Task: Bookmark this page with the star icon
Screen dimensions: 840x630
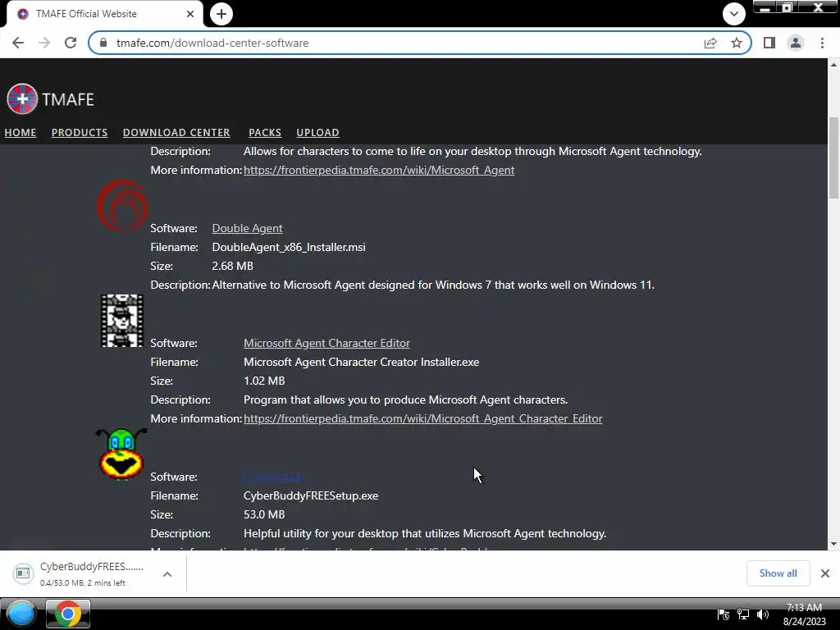Action: pos(737,43)
